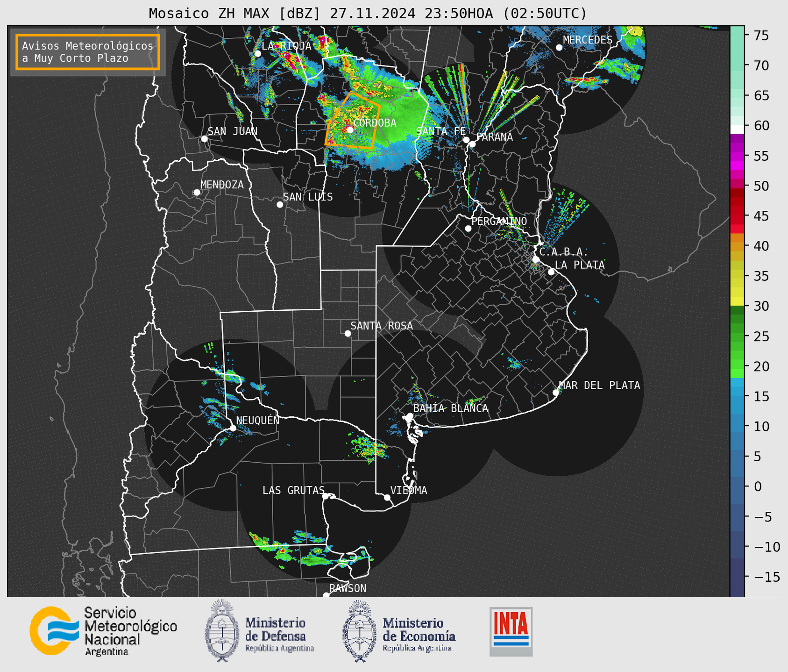Click the orange warning polygon around Córdoba
788x672 pixels.
[x=353, y=121]
